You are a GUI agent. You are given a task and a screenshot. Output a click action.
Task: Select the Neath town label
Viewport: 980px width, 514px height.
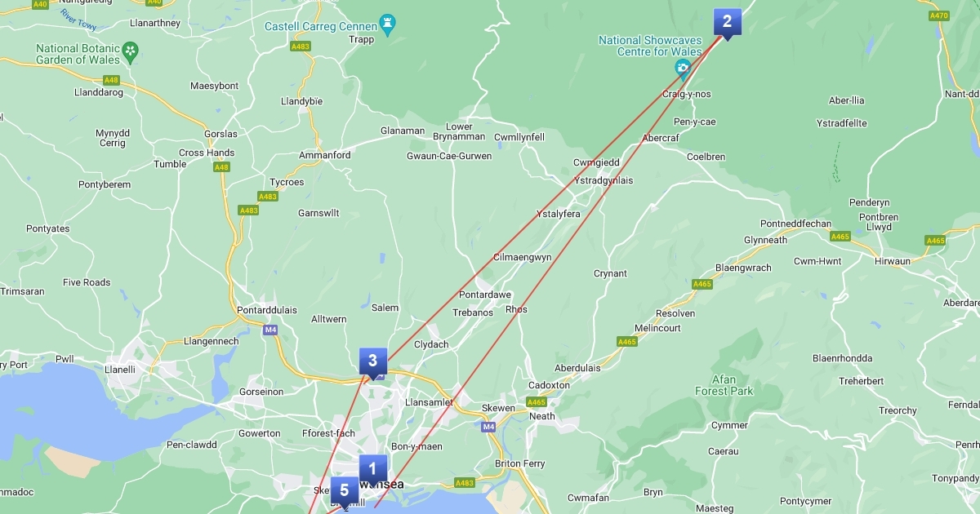[x=542, y=416]
